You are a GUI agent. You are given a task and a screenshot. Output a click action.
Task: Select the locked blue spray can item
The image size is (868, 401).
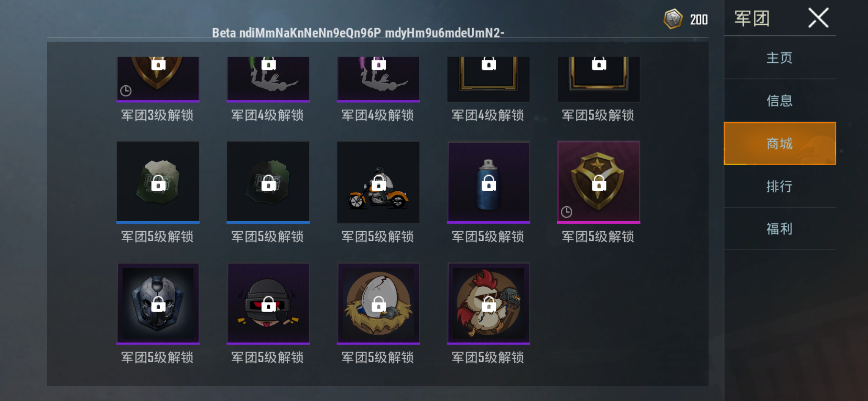(489, 182)
